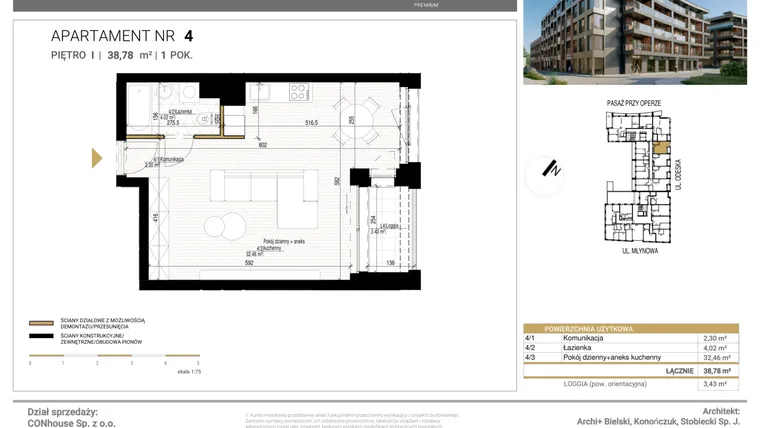
Task: Click the '136' loggia width dimension
Action: 390,263
